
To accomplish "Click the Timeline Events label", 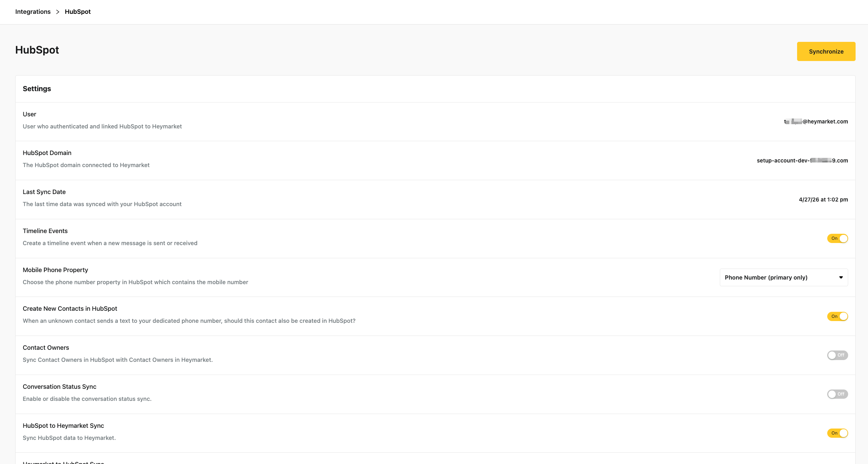I will [x=45, y=231].
